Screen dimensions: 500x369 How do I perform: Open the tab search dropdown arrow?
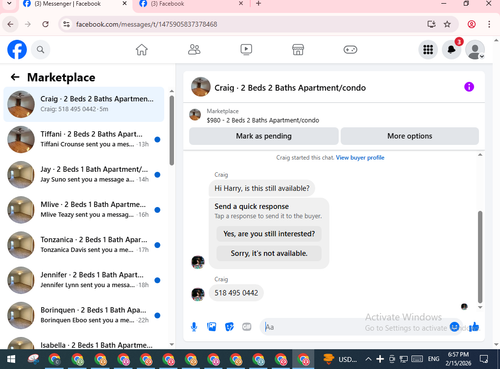click(x=9, y=4)
